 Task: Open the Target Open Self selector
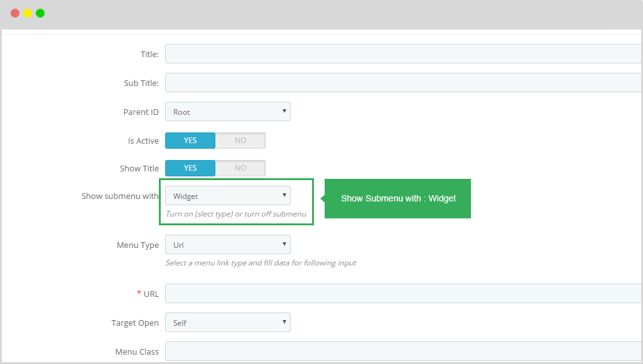click(x=227, y=322)
